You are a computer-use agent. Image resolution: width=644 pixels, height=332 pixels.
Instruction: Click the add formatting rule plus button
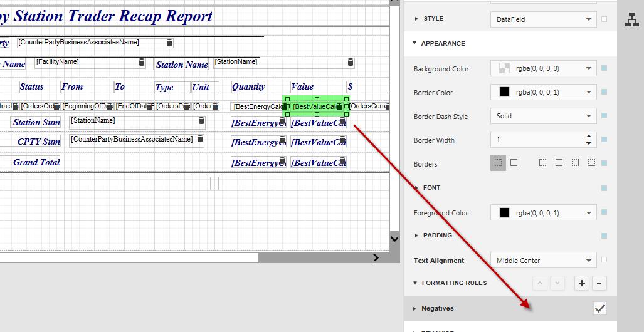(582, 283)
